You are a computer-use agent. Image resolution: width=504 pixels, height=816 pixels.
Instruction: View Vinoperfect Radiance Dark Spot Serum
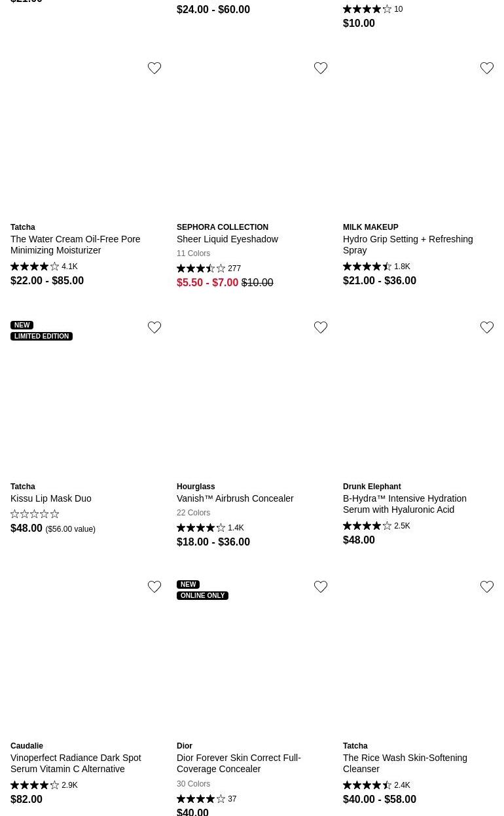(x=75, y=763)
